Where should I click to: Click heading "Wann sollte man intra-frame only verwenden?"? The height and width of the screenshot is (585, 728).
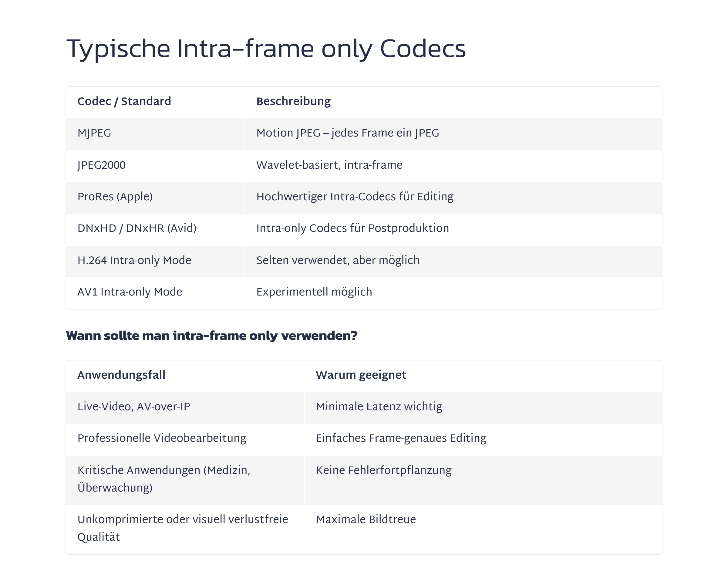(x=211, y=336)
